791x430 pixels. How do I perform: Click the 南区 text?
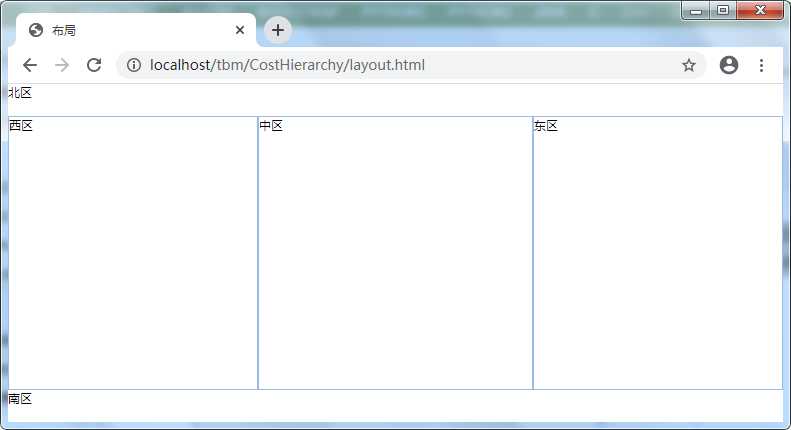coord(20,399)
